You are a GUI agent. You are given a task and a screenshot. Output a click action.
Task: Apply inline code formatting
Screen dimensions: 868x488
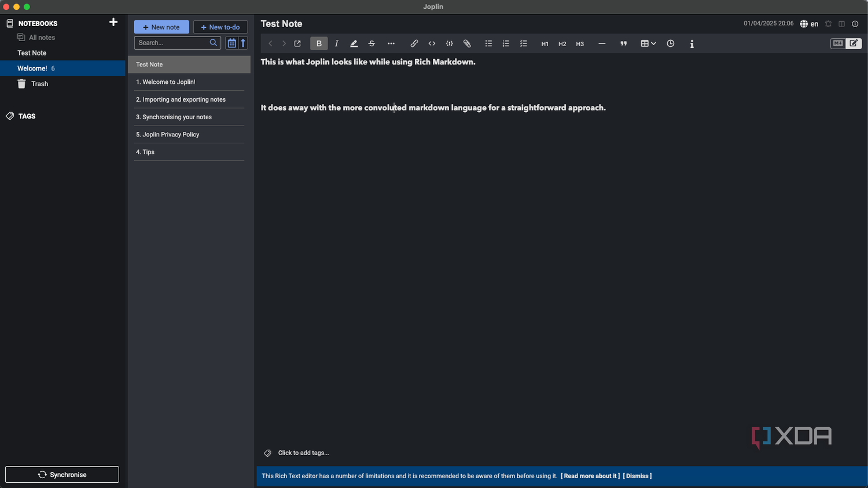(x=432, y=43)
